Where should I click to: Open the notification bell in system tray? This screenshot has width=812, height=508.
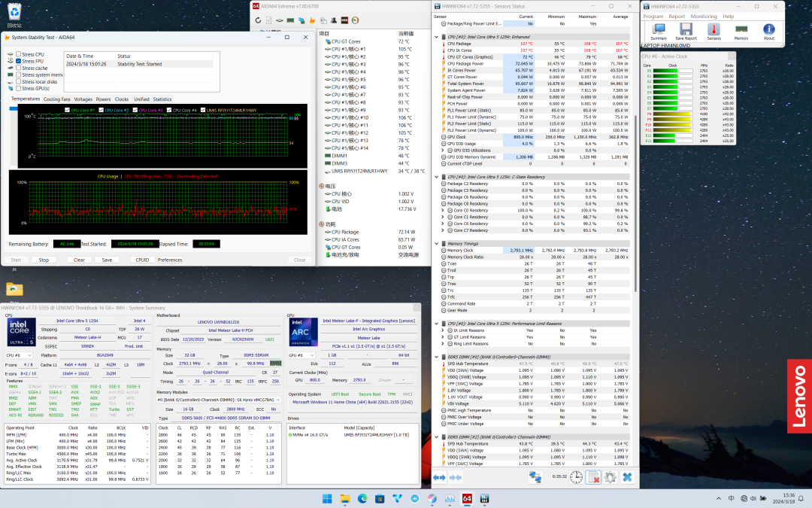(801, 499)
